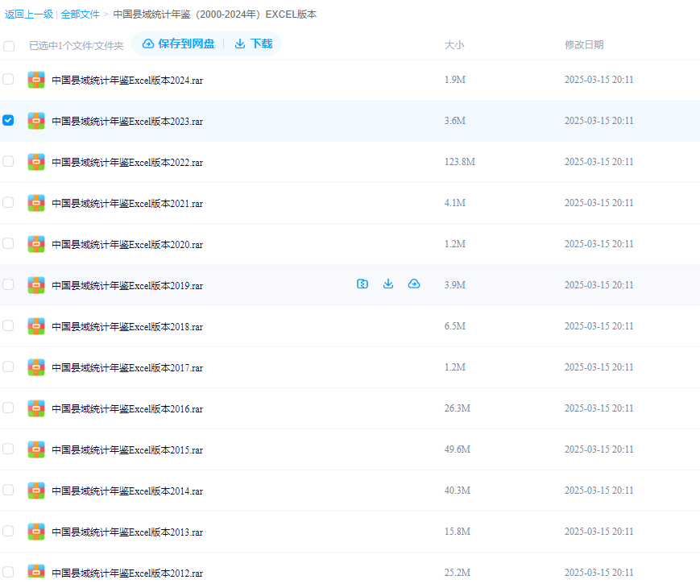Click the 49.6M size value
This screenshot has width=700, height=588.
coord(458,449)
